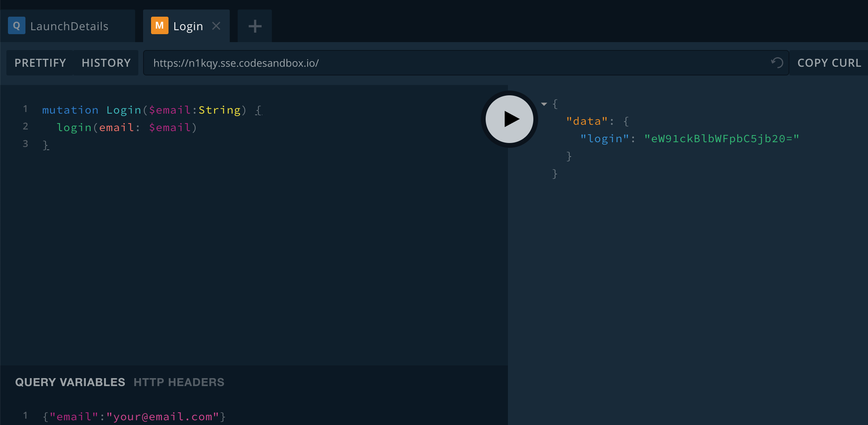The image size is (868, 425).
Task: Click the reload schema icon in URL bar
Action: [x=777, y=63]
